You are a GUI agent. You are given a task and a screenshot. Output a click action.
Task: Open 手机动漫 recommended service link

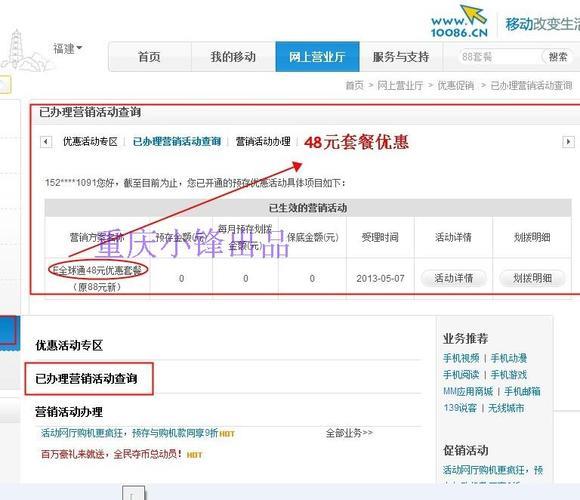click(509, 358)
